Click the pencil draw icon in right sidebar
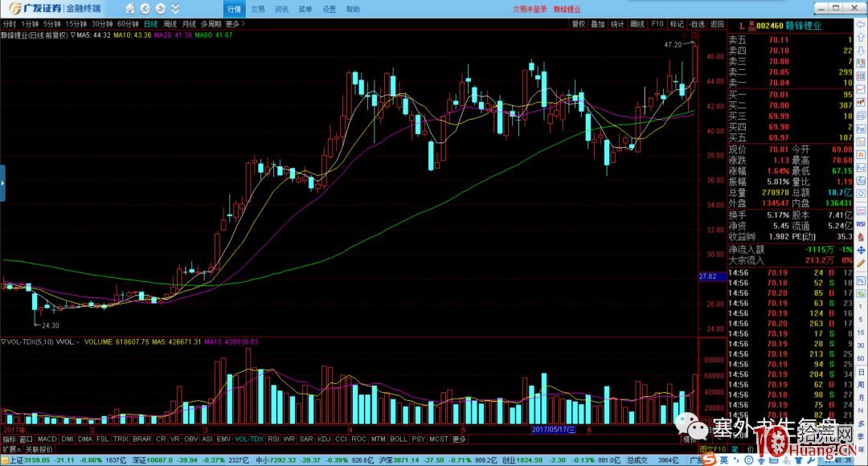Viewport: 868px width, 466px height. coord(861,264)
